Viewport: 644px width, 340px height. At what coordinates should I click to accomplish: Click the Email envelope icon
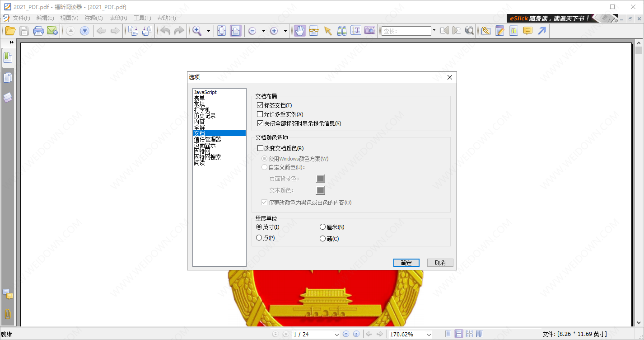[52, 31]
